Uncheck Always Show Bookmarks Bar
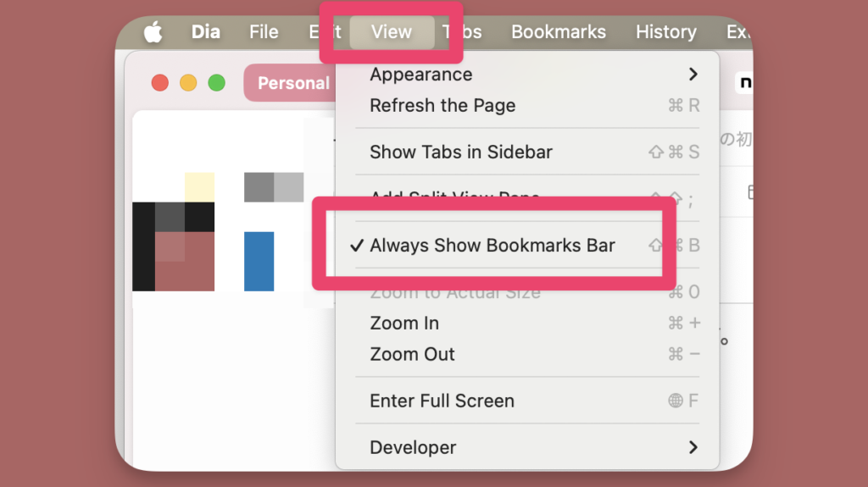This screenshot has height=487, width=868. (492, 246)
